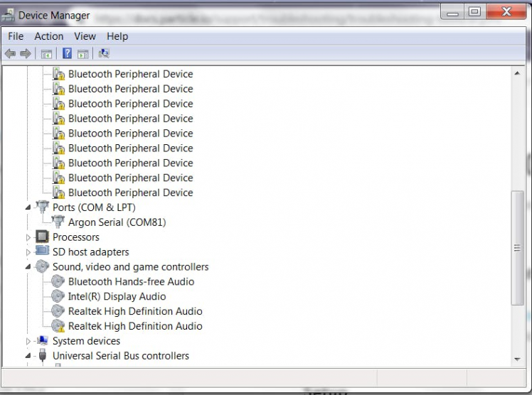
Task: Select Bluetooth Hands-free Audio entry
Action: point(132,281)
